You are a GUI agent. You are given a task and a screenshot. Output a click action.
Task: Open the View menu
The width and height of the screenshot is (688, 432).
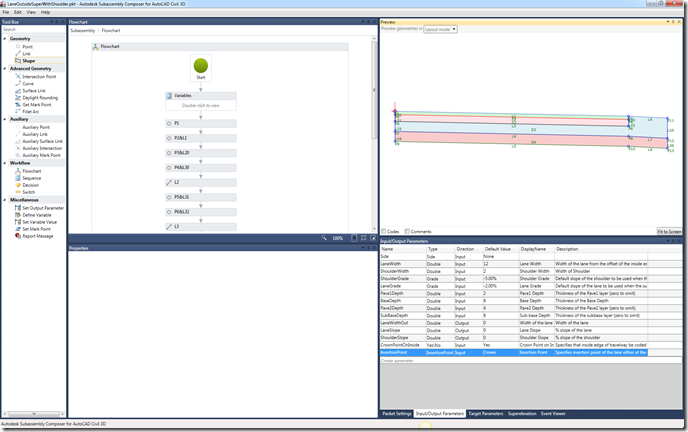[32, 12]
